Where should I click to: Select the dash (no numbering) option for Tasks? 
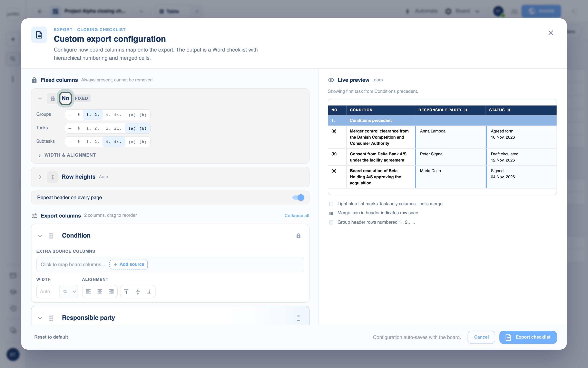click(x=70, y=128)
